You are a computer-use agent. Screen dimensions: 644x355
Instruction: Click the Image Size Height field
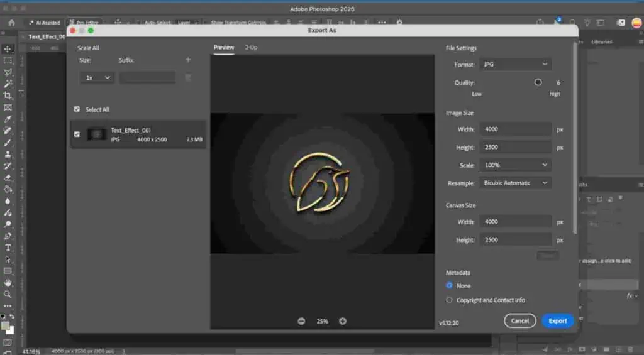point(516,147)
